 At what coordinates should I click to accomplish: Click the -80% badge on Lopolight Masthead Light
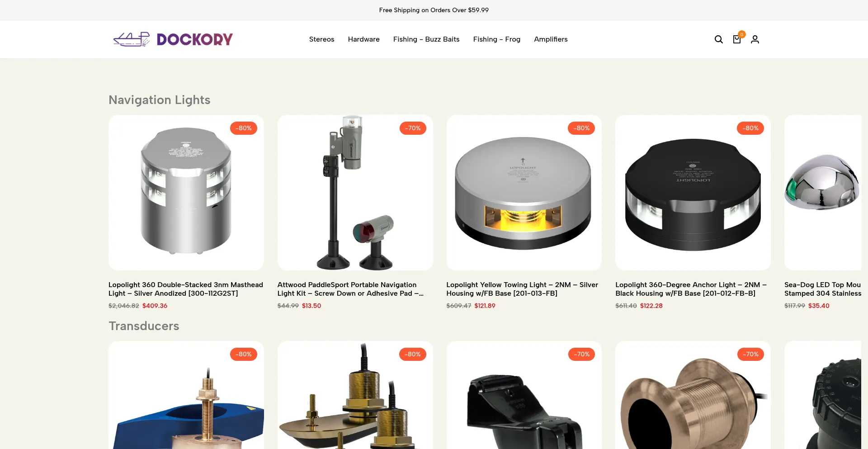[244, 128]
